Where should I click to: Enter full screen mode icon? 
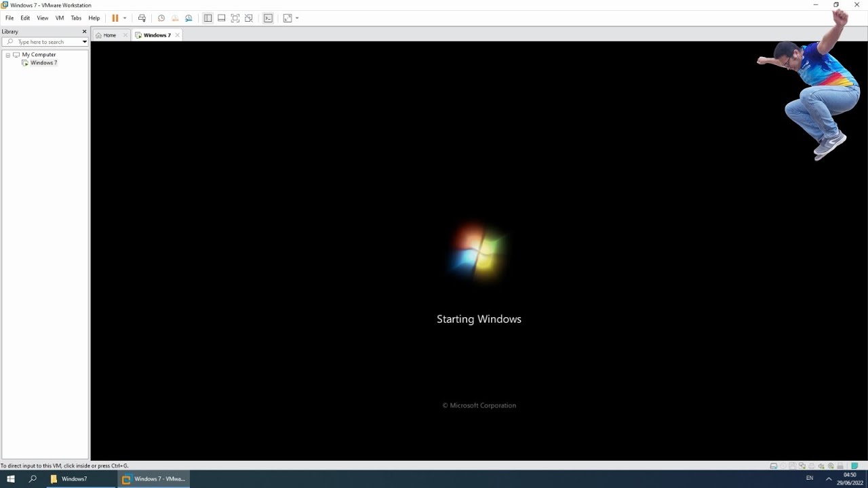click(x=235, y=18)
